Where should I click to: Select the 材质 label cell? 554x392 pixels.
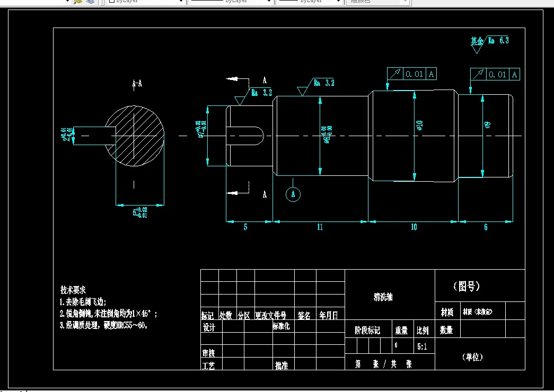(447, 312)
